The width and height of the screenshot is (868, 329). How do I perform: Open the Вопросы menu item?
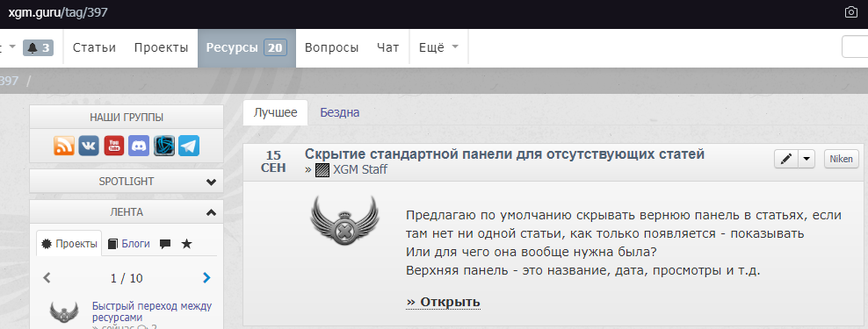[x=331, y=48]
